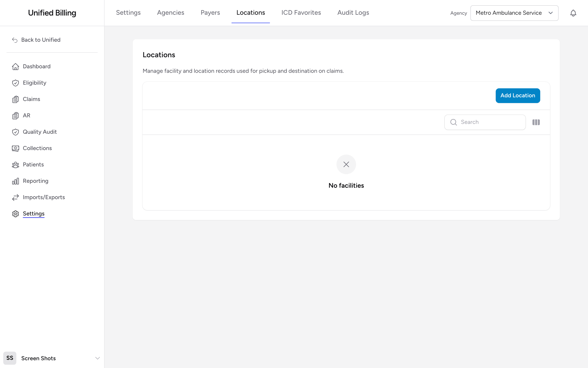Viewport: 588px width, 368px height.
Task: Open the Payers tab
Action: (x=210, y=13)
